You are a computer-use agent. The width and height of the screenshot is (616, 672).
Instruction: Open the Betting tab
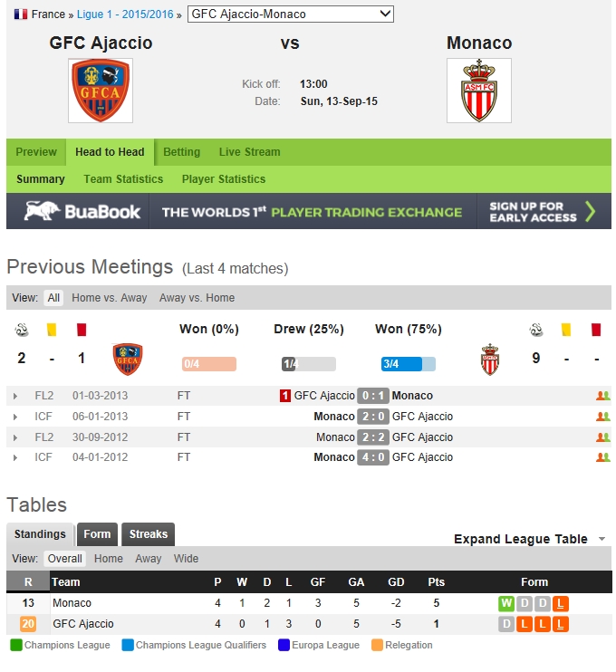pyautogui.click(x=181, y=152)
